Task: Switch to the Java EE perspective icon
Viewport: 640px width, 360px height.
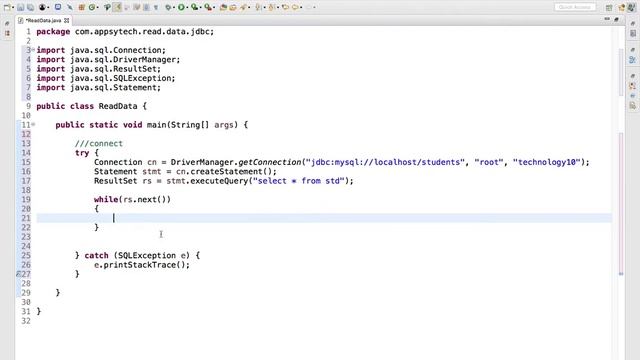Action: coord(622,7)
